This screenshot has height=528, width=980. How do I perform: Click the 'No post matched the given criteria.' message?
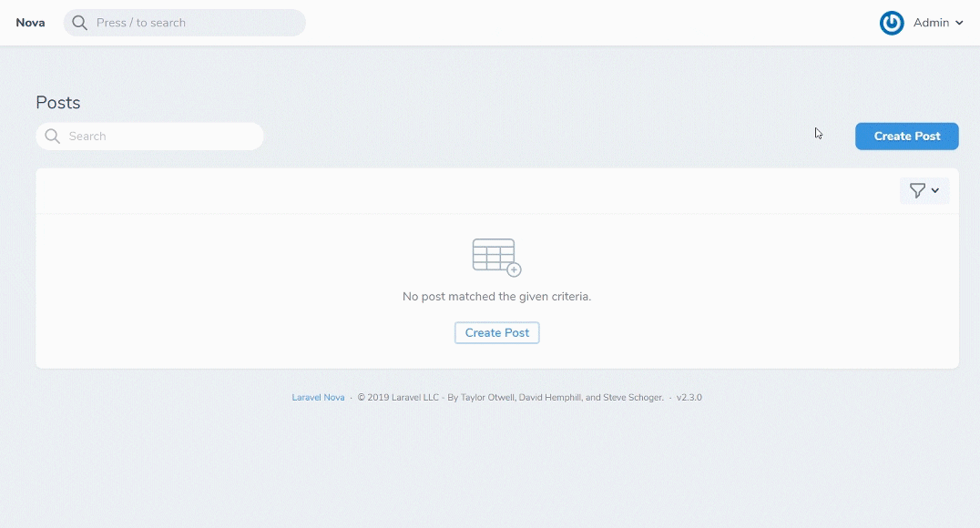pyautogui.click(x=497, y=296)
